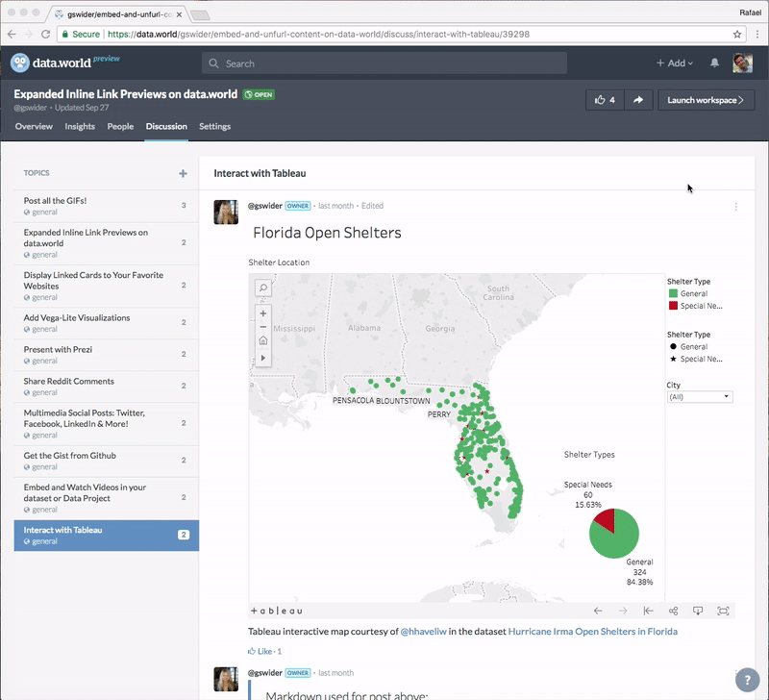Switch to Overview tab
This screenshot has height=700, width=769.
click(x=34, y=126)
